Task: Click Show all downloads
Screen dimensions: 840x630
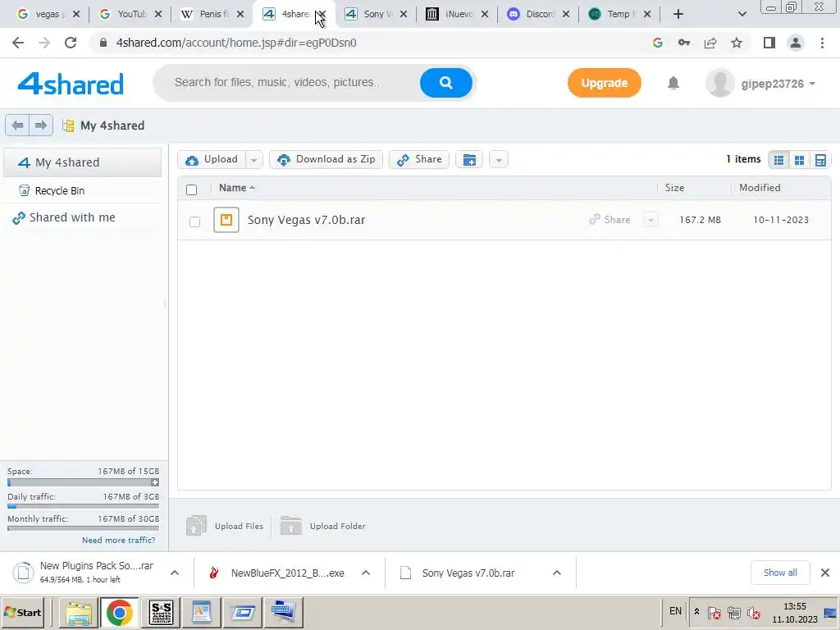Action: pyautogui.click(x=780, y=573)
